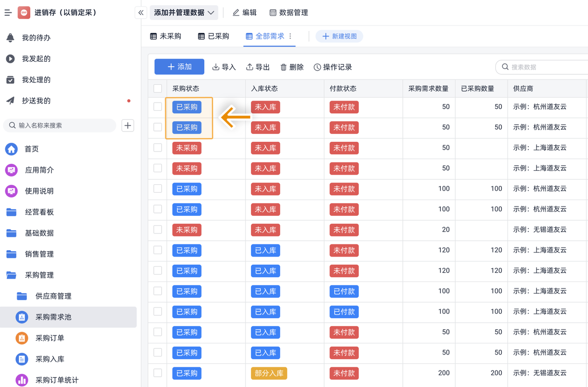
Task: Switch to the 已采购 view tab
Action: click(x=214, y=36)
